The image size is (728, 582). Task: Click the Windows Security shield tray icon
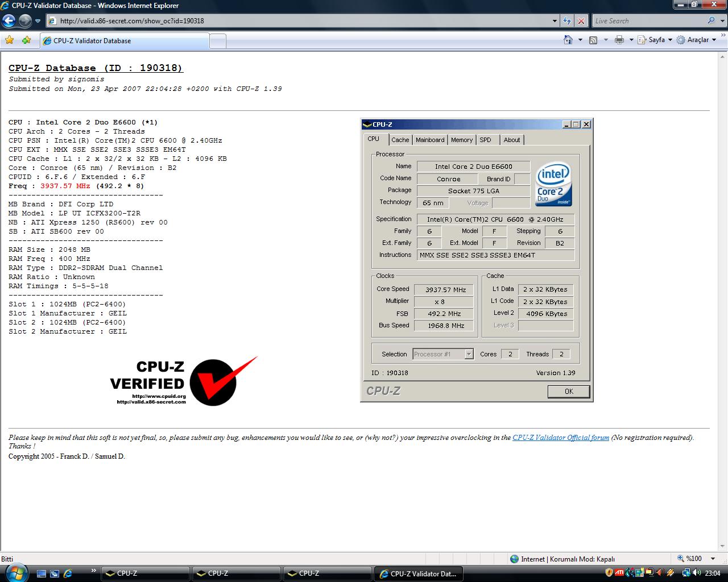point(609,573)
